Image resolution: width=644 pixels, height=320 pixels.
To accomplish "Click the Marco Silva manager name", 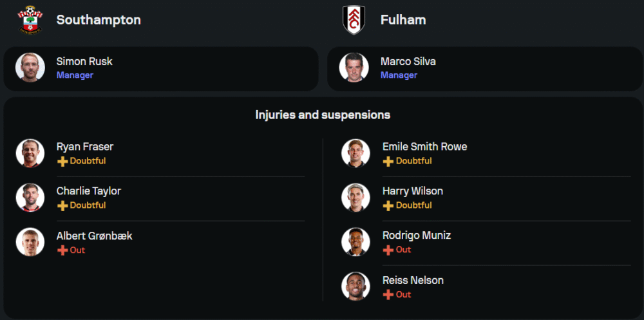I will (x=408, y=62).
